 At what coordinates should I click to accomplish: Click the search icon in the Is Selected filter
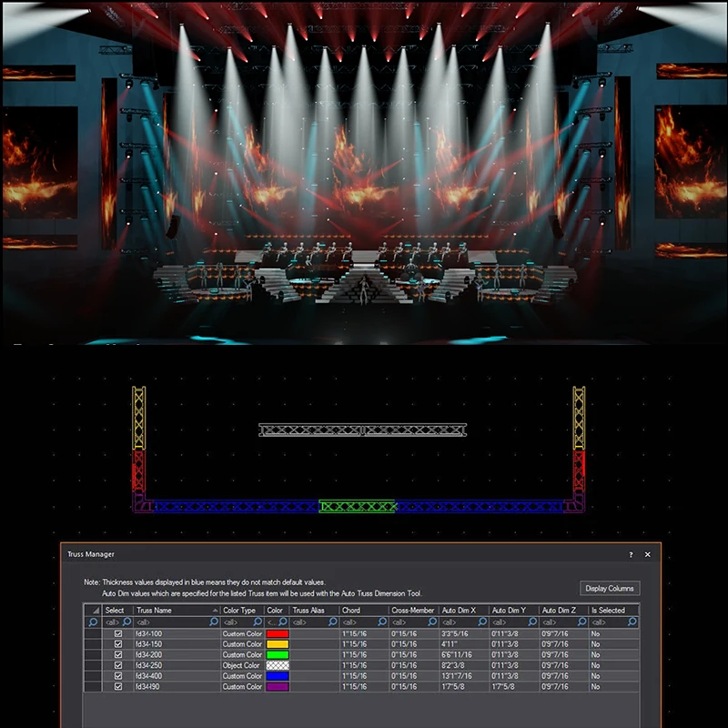(632, 622)
